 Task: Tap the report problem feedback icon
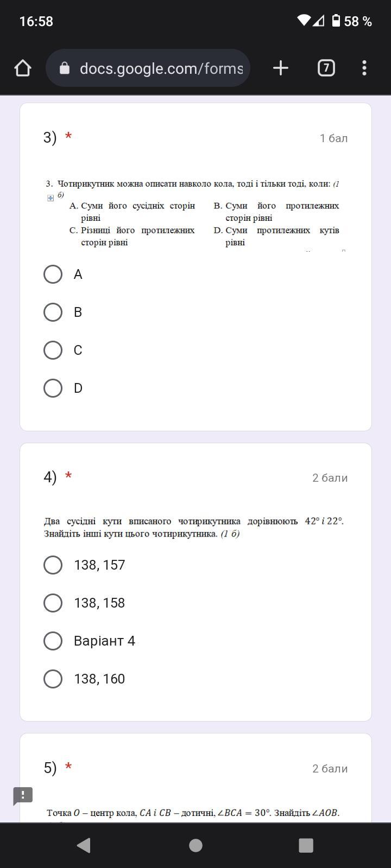(x=23, y=796)
